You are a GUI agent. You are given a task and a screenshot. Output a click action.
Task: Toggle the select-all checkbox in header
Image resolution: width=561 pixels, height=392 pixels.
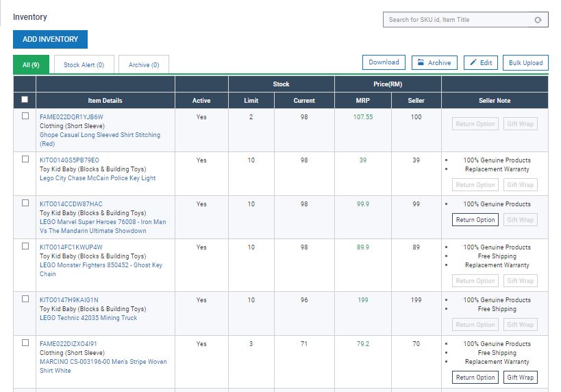25,100
